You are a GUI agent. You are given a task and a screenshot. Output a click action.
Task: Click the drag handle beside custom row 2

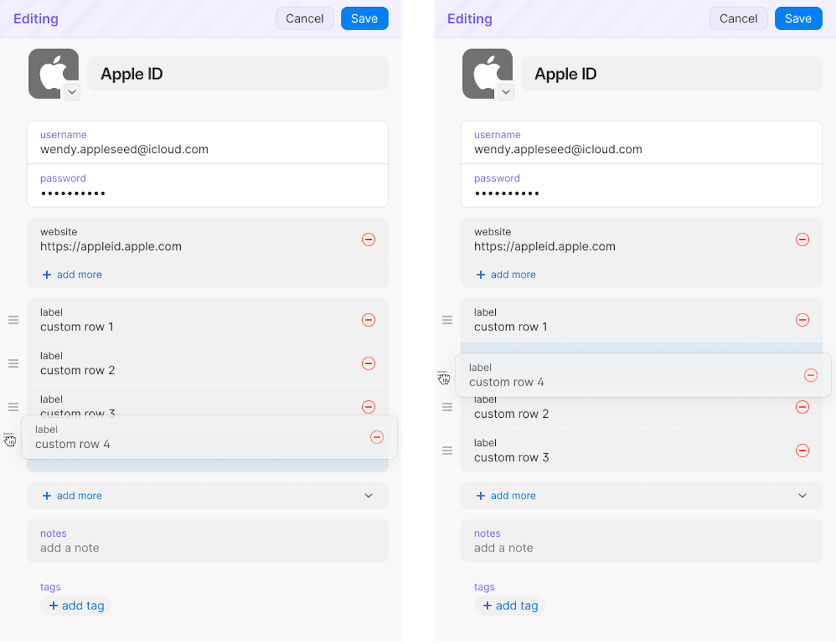pyautogui.click(x=14, y=363)
